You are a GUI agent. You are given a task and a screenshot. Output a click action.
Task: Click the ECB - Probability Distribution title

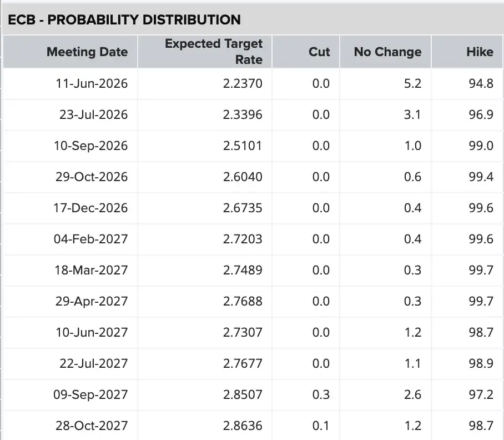coord(124,19)
